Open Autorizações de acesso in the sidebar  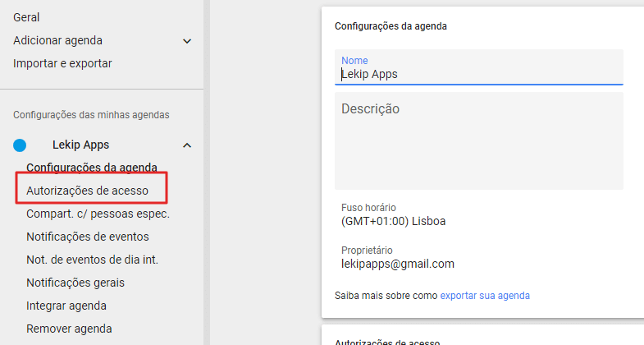pos(88,191)
